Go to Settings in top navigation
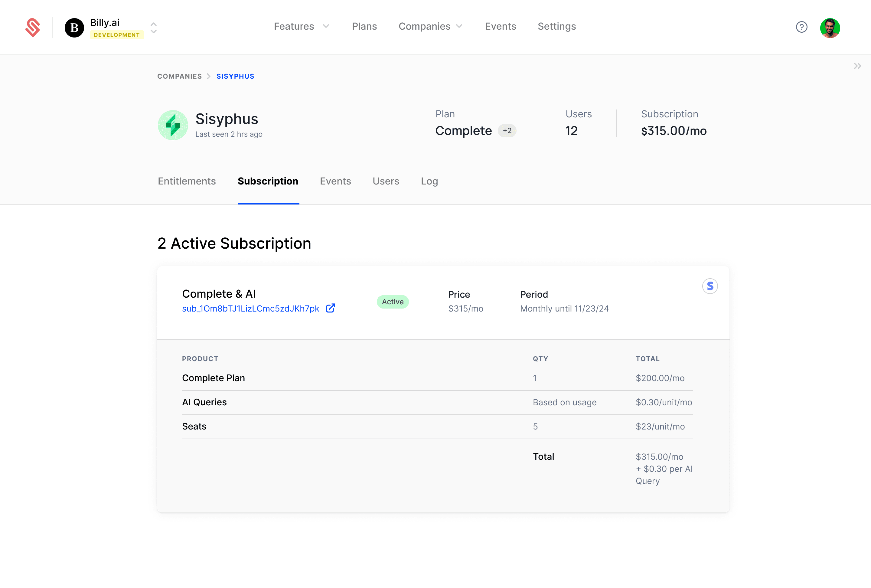Image resolution: width=871 pixels, height=588 pixels. (x=556, y=26)
